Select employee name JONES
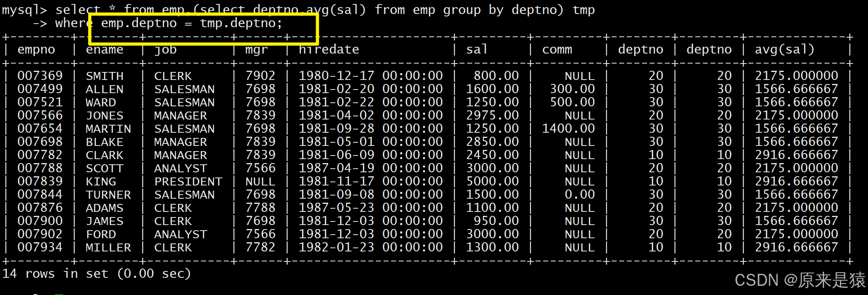The image size is (868, 295). click(104, 116)
